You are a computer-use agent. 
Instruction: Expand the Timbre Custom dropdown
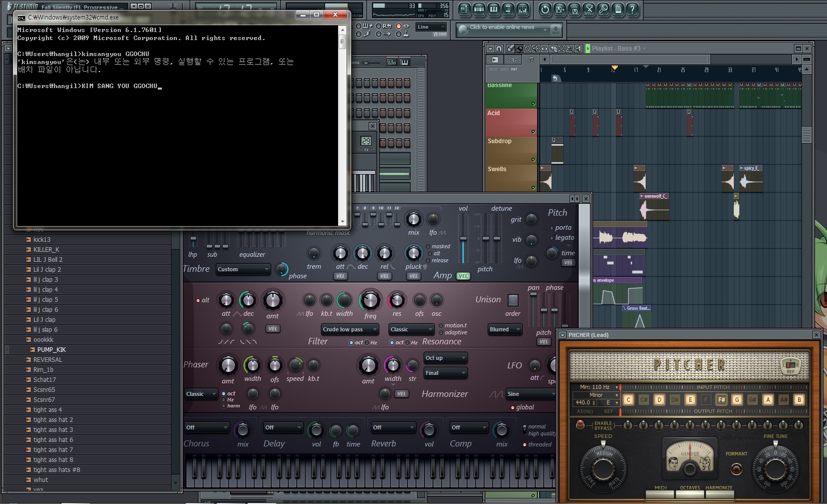(243, 269)
